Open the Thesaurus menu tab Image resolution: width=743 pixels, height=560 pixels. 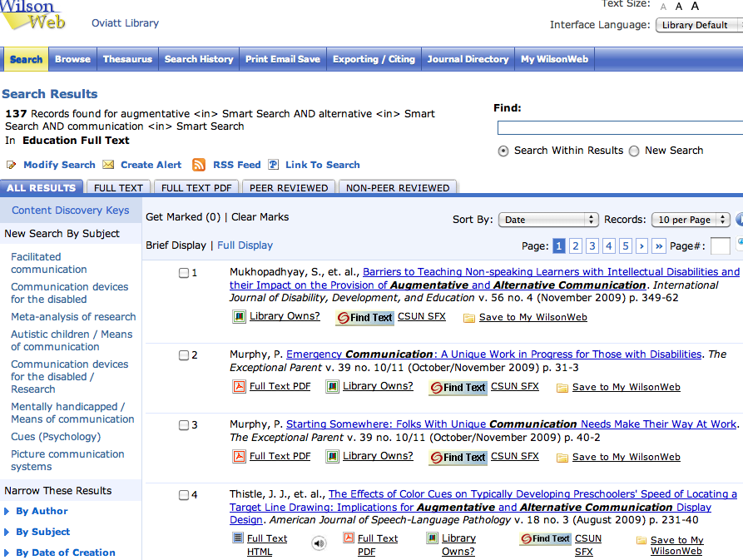127,59
